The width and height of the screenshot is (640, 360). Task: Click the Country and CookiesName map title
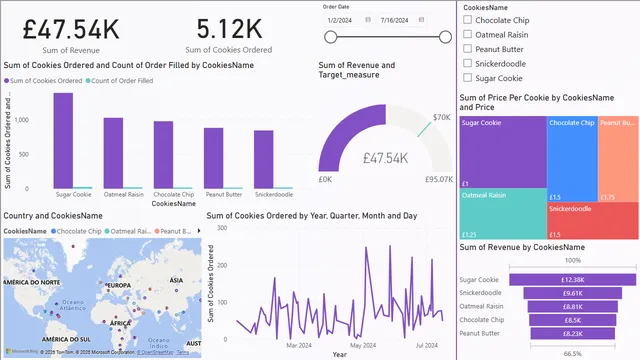(53, 216)
